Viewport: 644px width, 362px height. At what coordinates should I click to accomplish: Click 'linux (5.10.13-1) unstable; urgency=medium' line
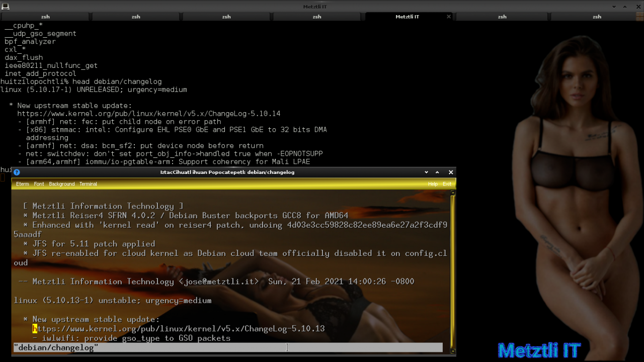[113, 301]
